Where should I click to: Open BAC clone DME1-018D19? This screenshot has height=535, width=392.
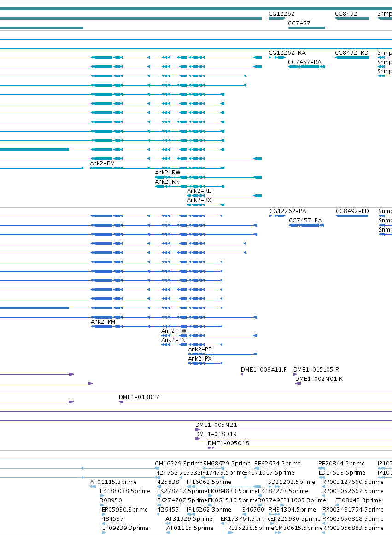point(216,434)
